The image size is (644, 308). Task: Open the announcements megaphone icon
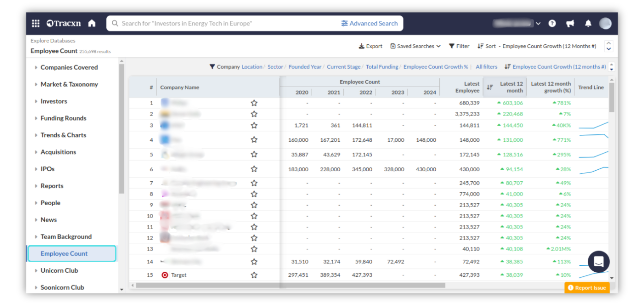point(570,24)
